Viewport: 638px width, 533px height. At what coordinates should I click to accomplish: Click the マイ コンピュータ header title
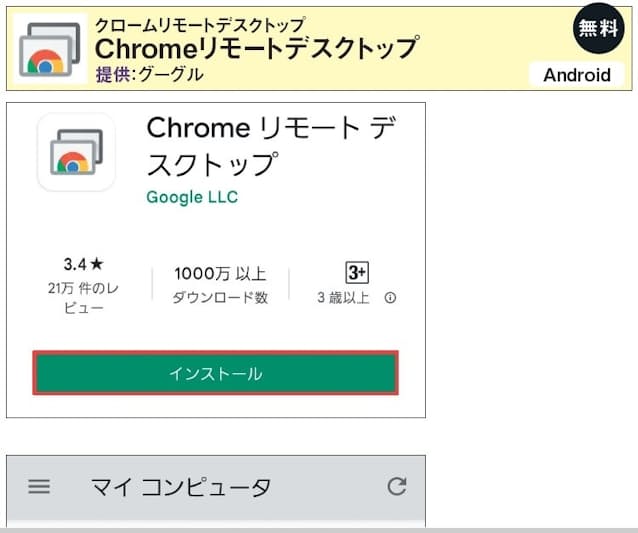181,487
